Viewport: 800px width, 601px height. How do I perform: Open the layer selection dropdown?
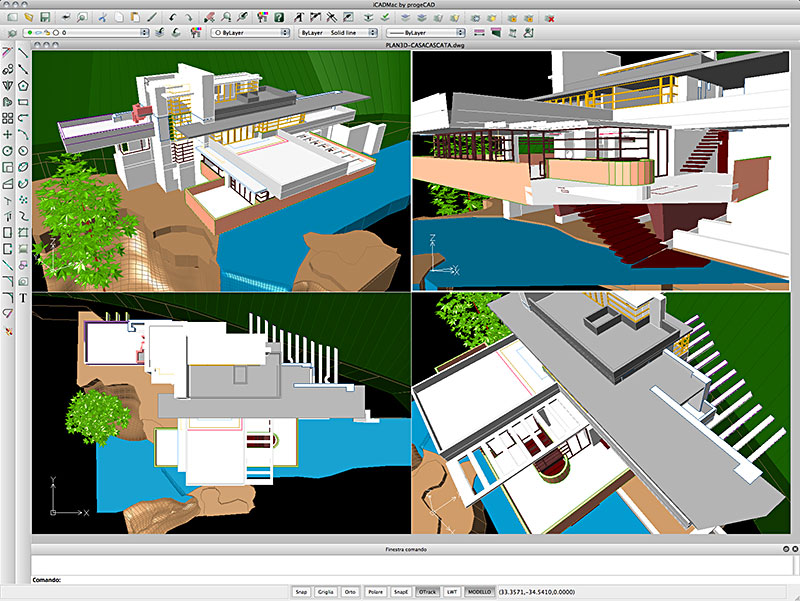86,33
